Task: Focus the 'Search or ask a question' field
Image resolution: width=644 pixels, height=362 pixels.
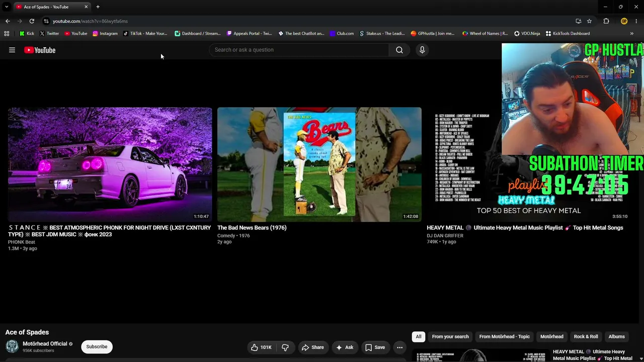Action: pyautogui.click(x=299, y=50)
